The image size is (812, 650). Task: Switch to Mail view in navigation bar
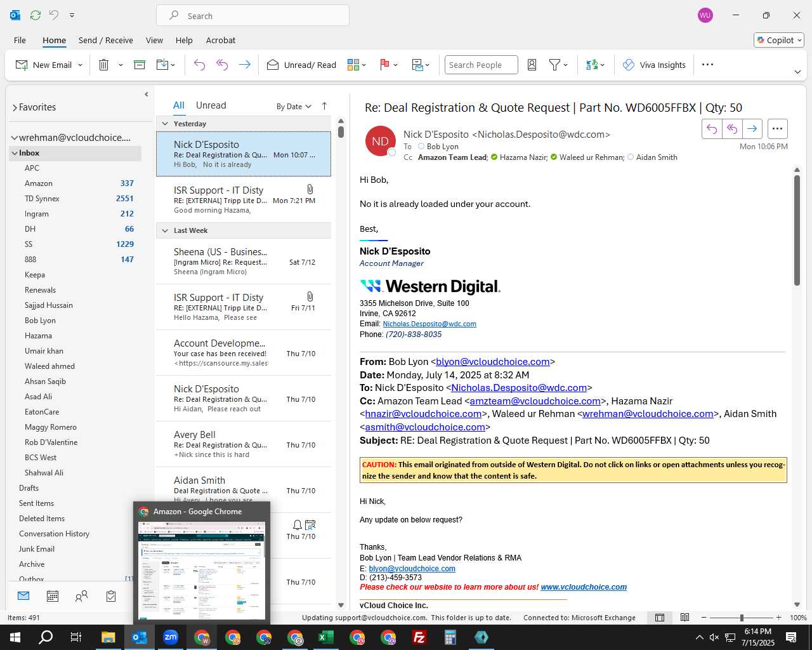pyautogui.click(x=23, y=596)
